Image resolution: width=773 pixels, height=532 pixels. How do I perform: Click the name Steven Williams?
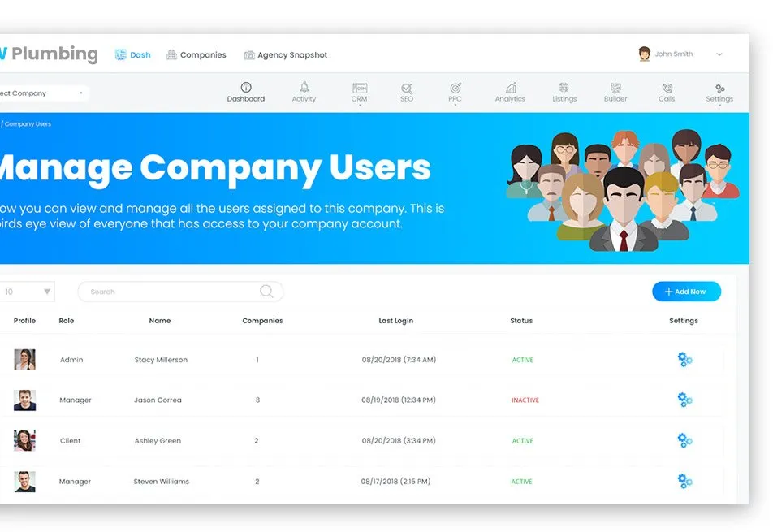pos(162,481)
